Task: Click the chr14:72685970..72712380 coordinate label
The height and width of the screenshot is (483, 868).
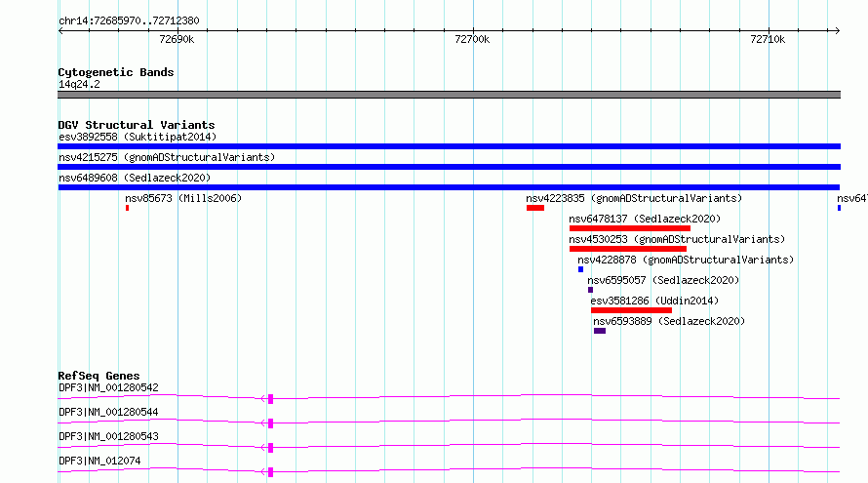Action: (129, 20)
